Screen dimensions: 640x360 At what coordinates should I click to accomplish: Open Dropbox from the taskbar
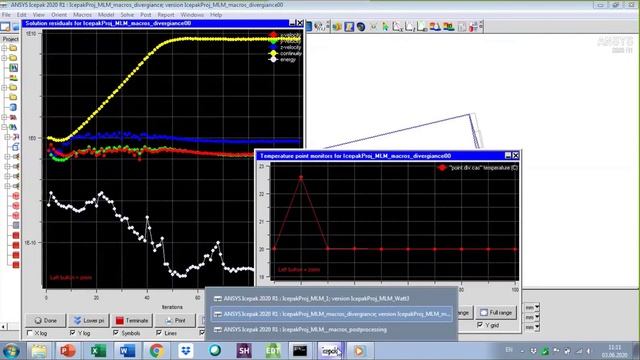click(x=186, y=351)
